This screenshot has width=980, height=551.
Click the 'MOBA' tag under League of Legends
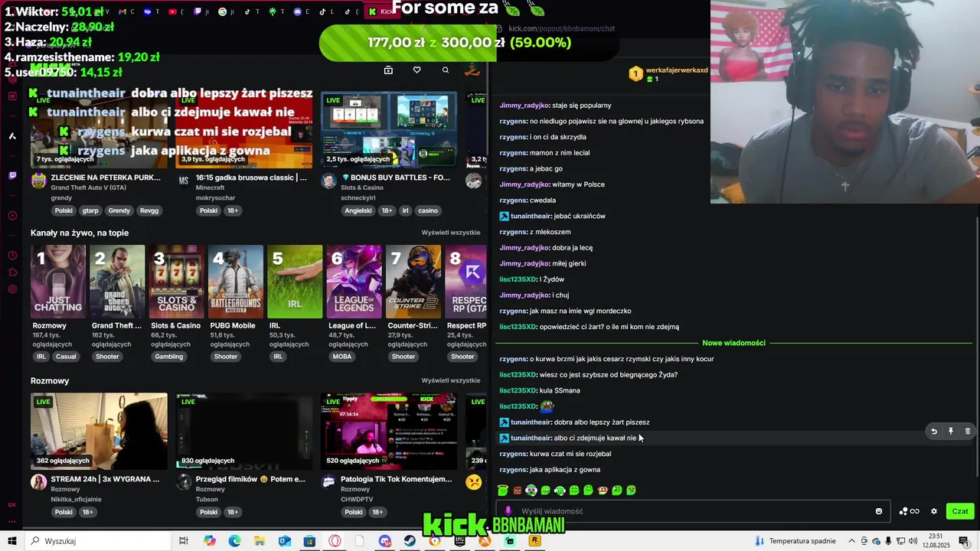coord(342,357)
